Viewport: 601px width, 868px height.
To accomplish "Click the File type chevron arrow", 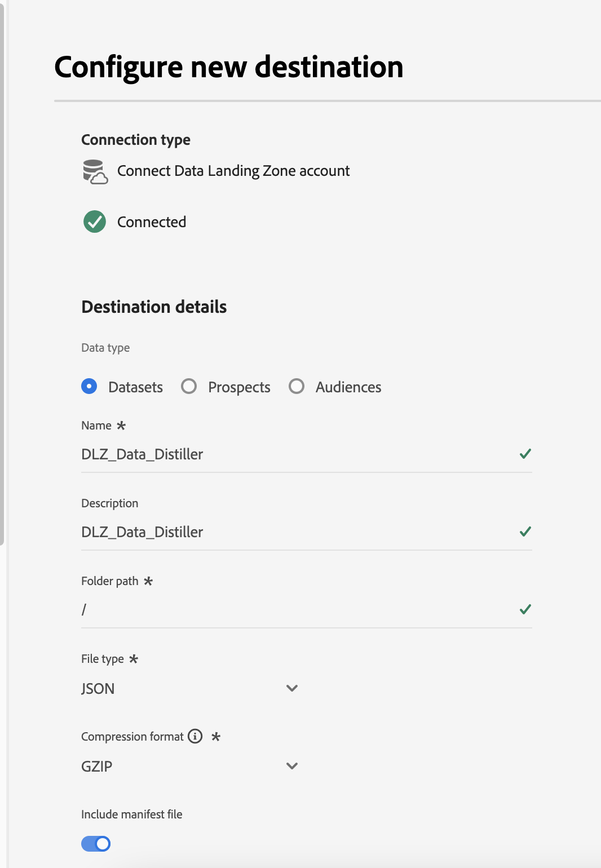I will click(291, 688).
